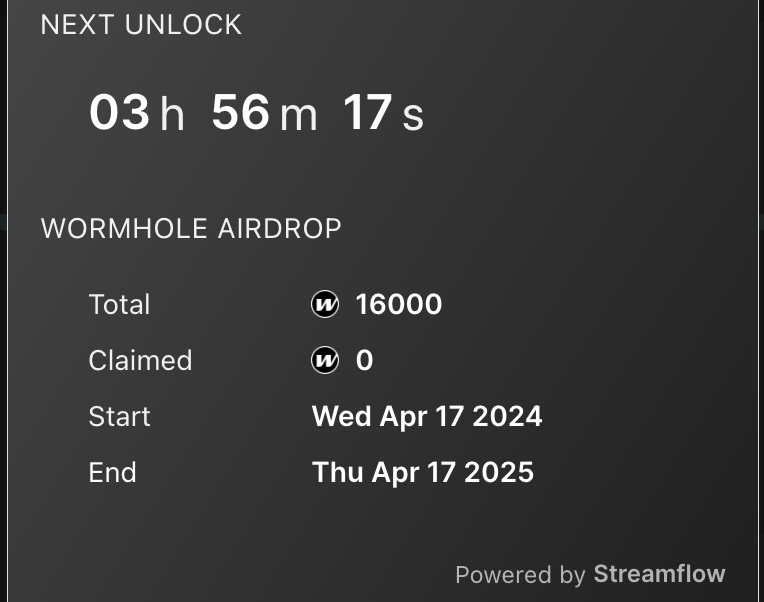
Task: Click the "Powered by" text
Action: click(520, 575)
